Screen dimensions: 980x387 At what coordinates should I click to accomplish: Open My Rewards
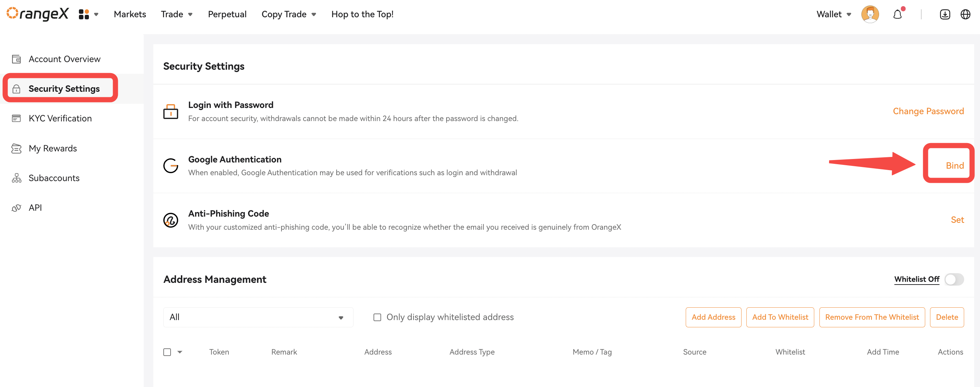(x=52, y=148)
